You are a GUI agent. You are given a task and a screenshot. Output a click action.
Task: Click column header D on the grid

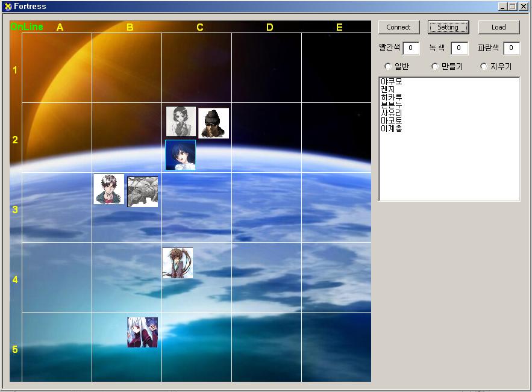(x=270, y=27)
